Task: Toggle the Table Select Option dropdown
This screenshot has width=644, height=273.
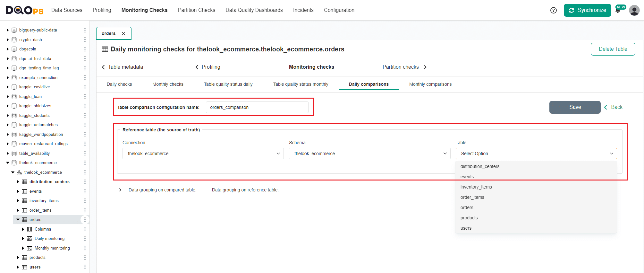Action: click(x=536, y=154)
